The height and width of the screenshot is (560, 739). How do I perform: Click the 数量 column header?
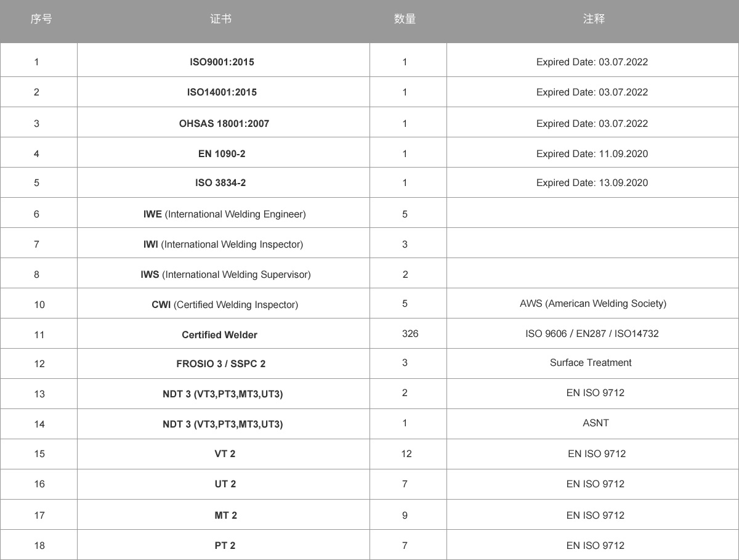pos(405,19)
